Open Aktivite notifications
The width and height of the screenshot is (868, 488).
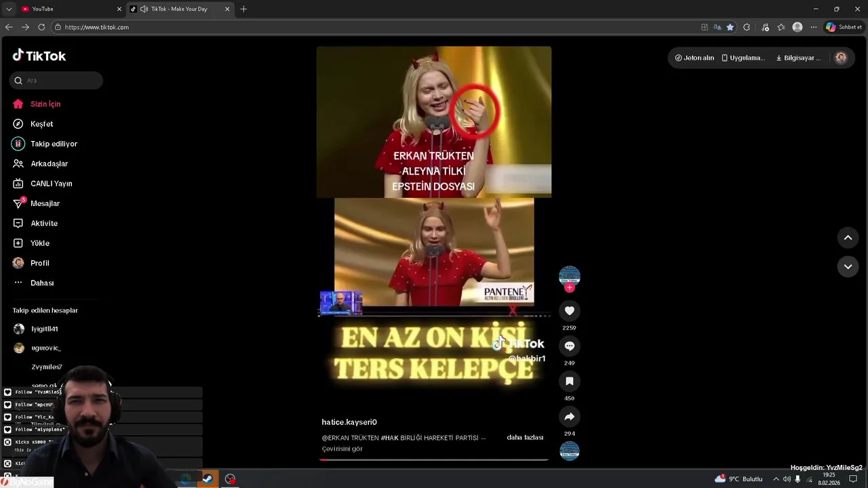[x=35, y=223]
